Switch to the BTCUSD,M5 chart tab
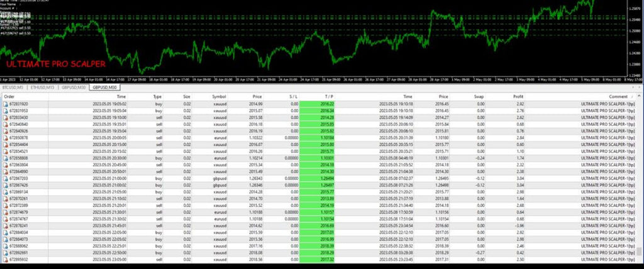 (12, 88)
